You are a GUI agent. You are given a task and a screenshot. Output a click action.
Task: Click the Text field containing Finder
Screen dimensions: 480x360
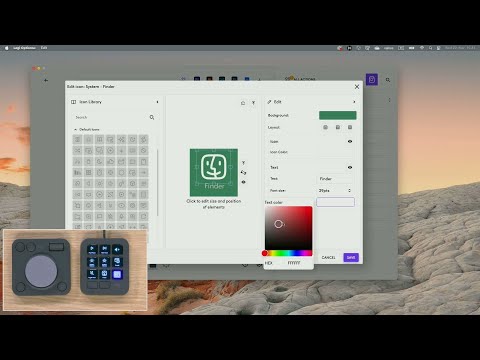point(335,179)
